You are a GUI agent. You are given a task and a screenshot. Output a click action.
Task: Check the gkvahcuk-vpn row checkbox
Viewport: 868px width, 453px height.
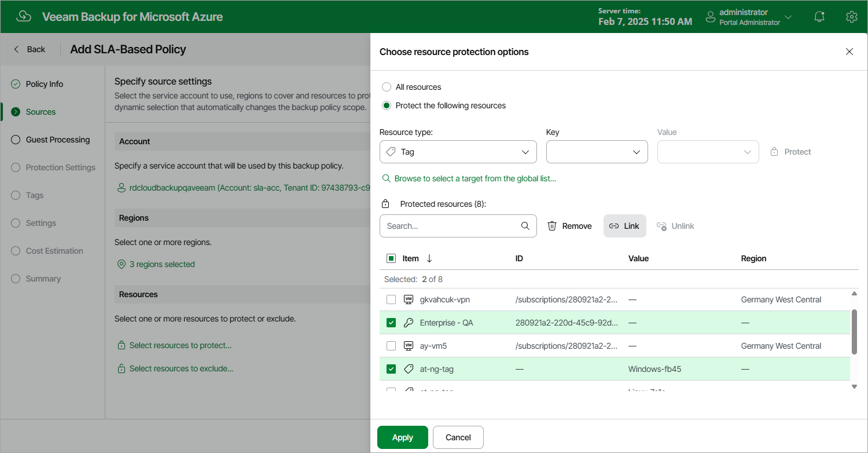(391, 299)
